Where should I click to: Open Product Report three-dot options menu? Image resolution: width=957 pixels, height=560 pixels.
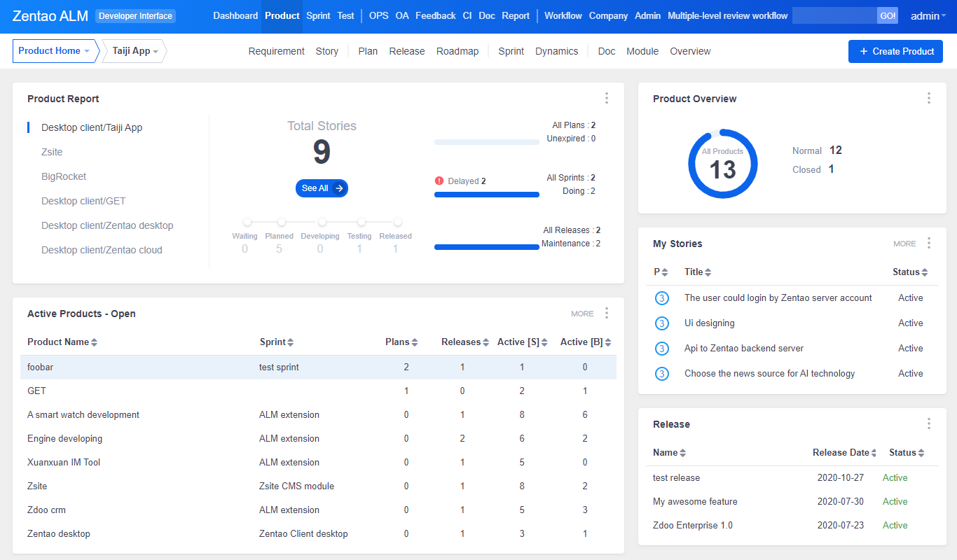coord(607,99)
